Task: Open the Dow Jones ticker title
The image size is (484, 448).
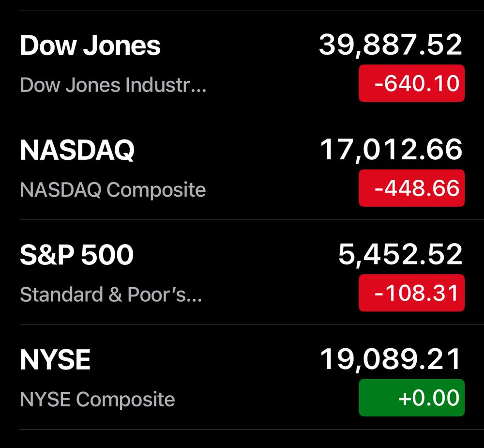Action: pyautogui.click(x=90, y=46)
